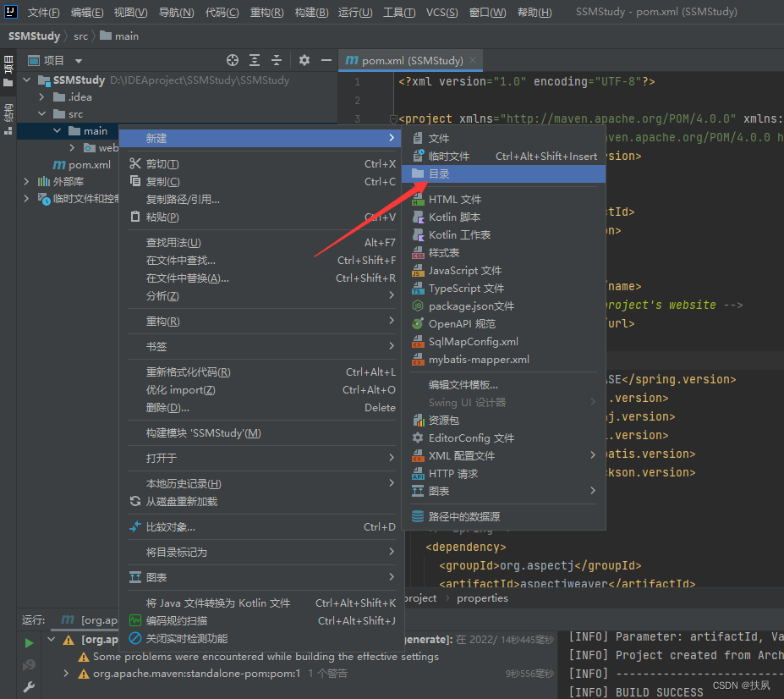Click the expand all icon in project panel

pos(255,61)
